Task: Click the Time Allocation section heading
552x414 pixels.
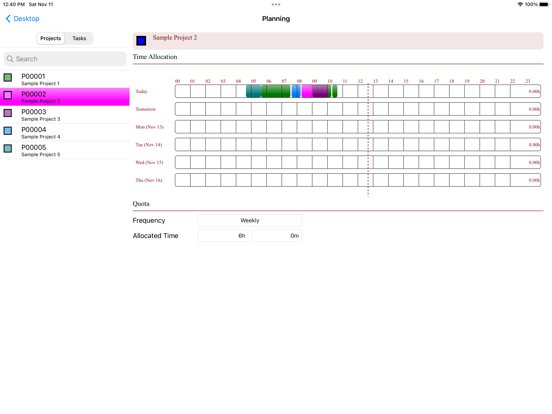Action: [155, 57]
